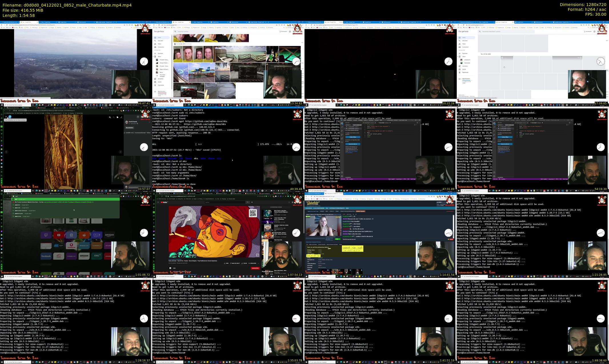Open Reddit tile in Opera speed dial

[84, 235]
